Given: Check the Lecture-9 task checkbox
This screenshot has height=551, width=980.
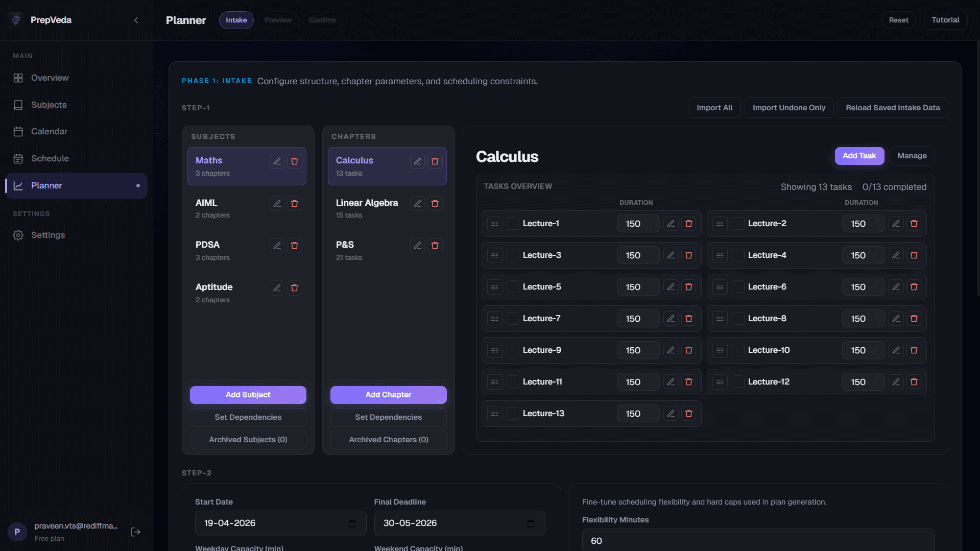Looking at the screenshot, I should click(513, 350).
